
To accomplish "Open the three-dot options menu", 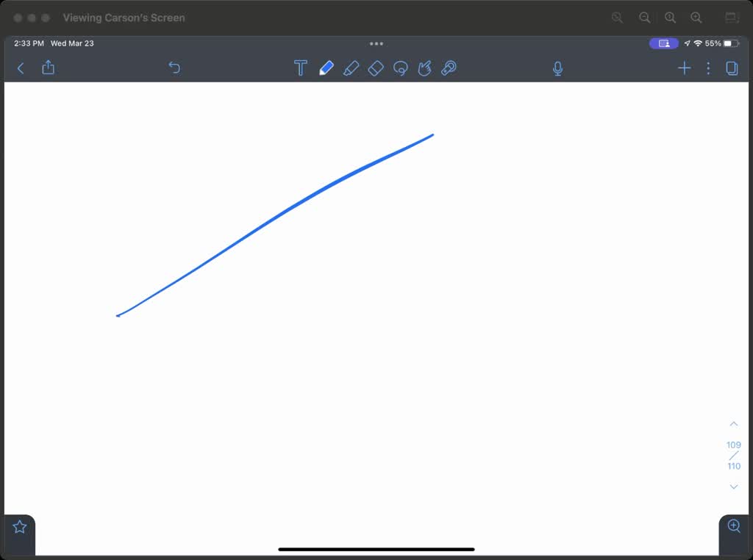I will click(x=708, y=68).
